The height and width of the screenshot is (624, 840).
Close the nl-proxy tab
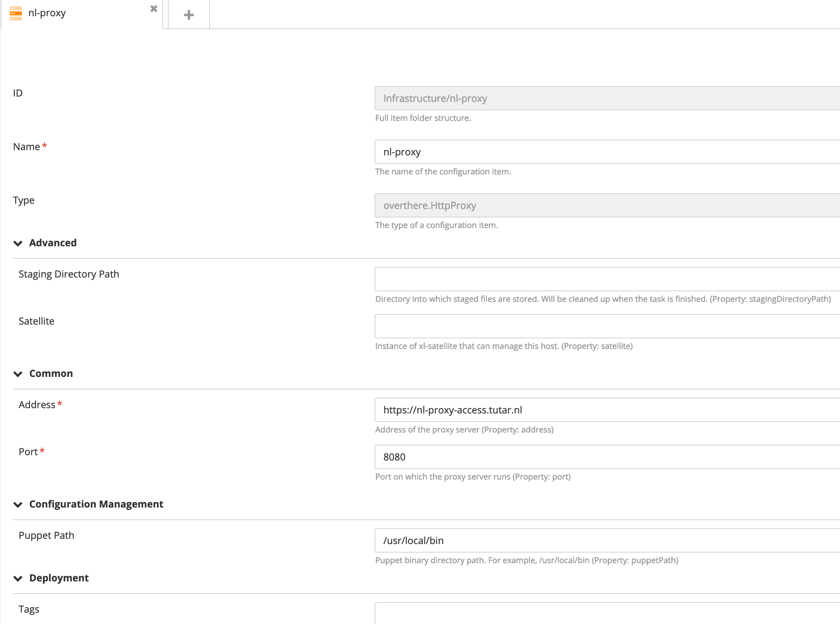coord(154,9)
